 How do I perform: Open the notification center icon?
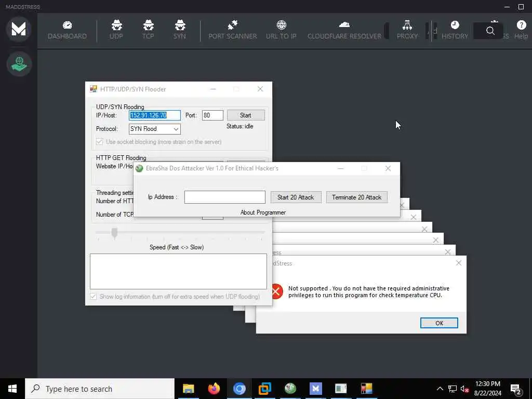point(516,389)
